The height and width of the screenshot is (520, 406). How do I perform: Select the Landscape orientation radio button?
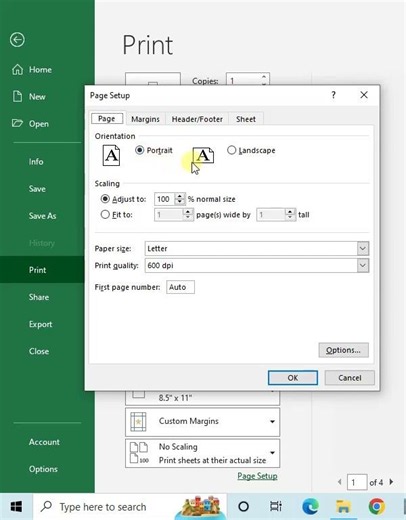(x=231, y=150)
